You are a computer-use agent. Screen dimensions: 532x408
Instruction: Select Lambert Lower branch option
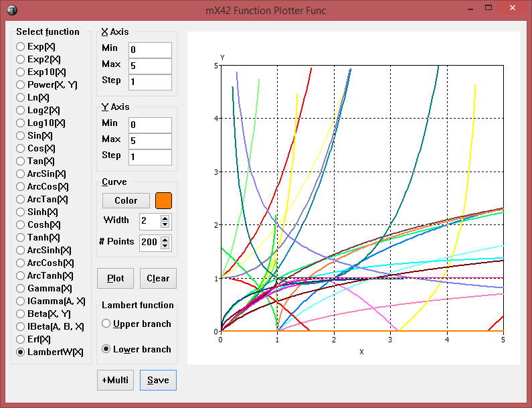tap(106, 349)
